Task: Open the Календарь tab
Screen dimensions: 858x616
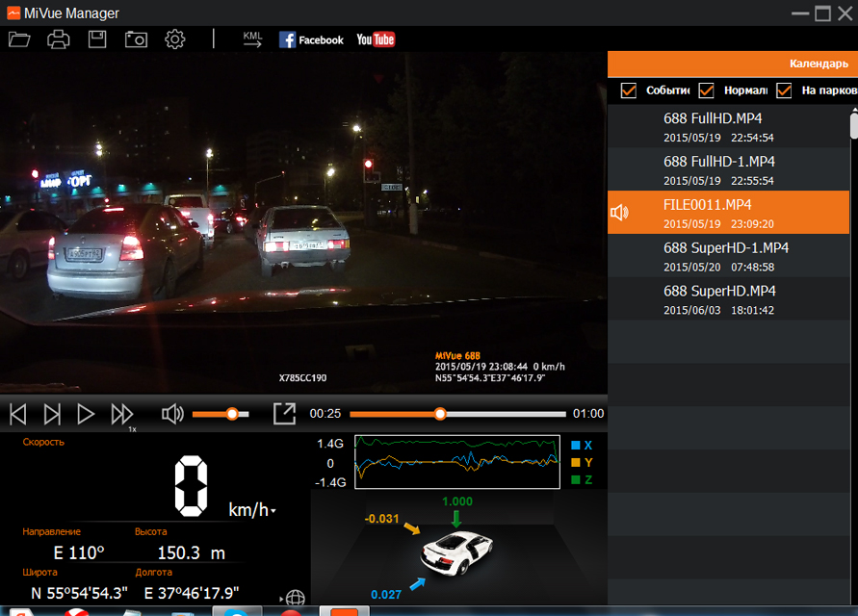Action: click(819, 64)
